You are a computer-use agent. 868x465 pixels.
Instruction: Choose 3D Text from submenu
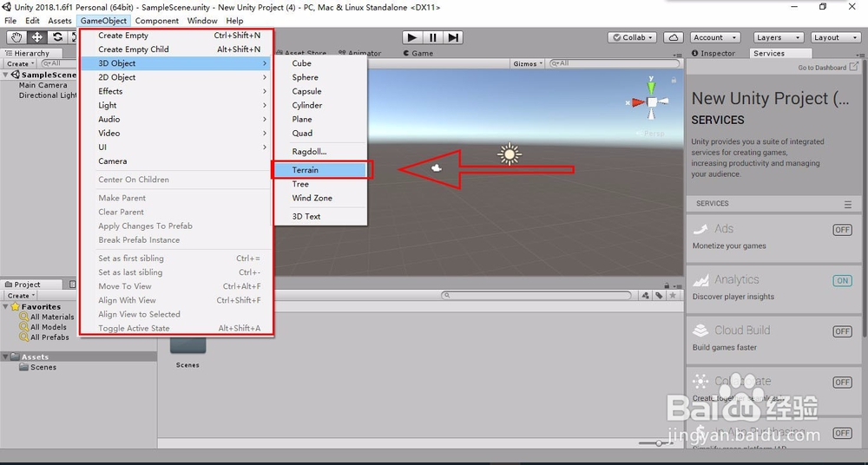(x=321, y=216)
